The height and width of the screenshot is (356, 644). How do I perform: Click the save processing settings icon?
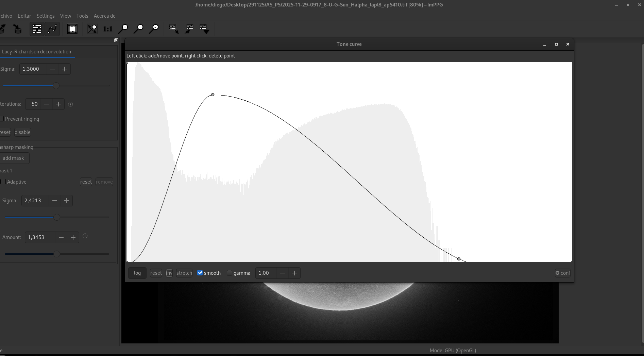(x=189, y=29)
